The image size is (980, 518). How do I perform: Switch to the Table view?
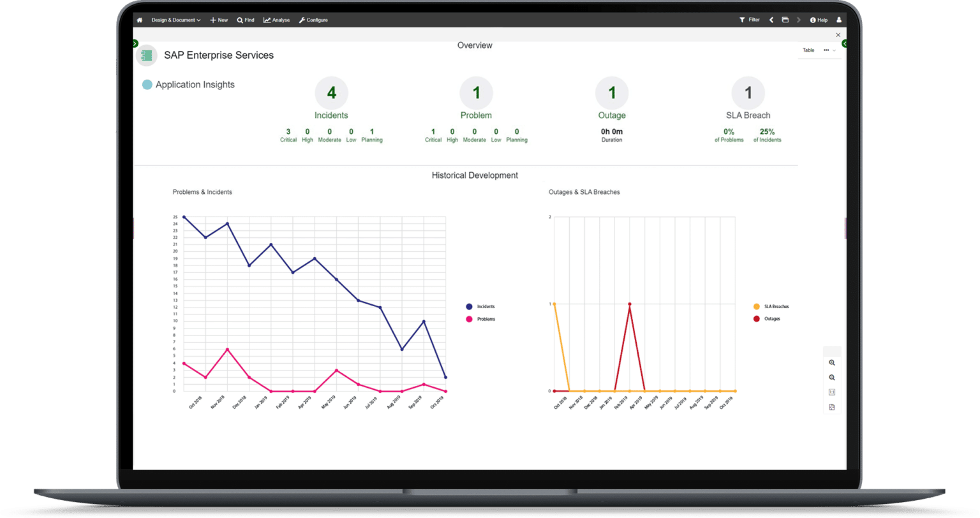[808, 50]
